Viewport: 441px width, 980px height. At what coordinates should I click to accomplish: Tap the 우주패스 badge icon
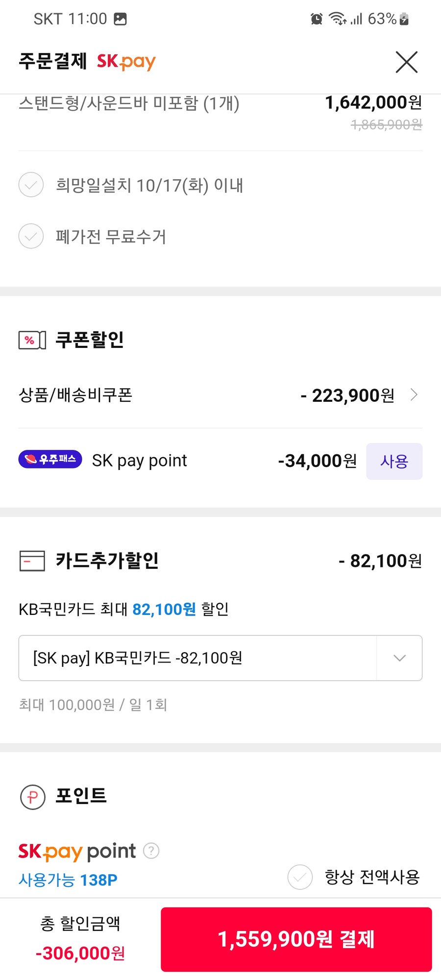(50, 459)
